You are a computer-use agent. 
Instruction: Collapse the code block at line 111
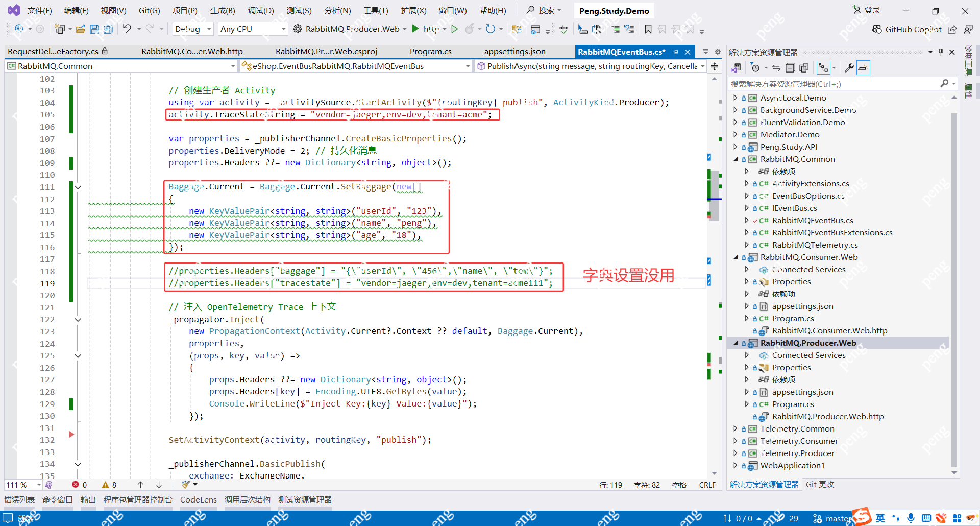click(78, 187)
